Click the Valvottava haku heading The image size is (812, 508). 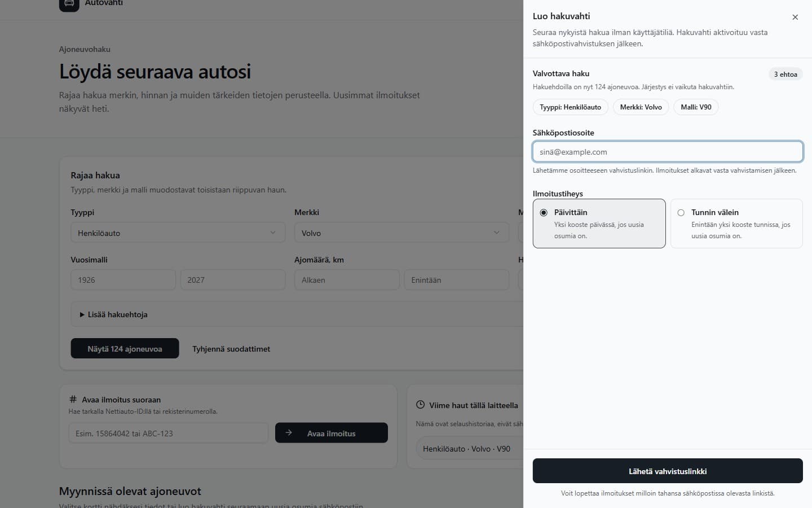click(561, 73)
